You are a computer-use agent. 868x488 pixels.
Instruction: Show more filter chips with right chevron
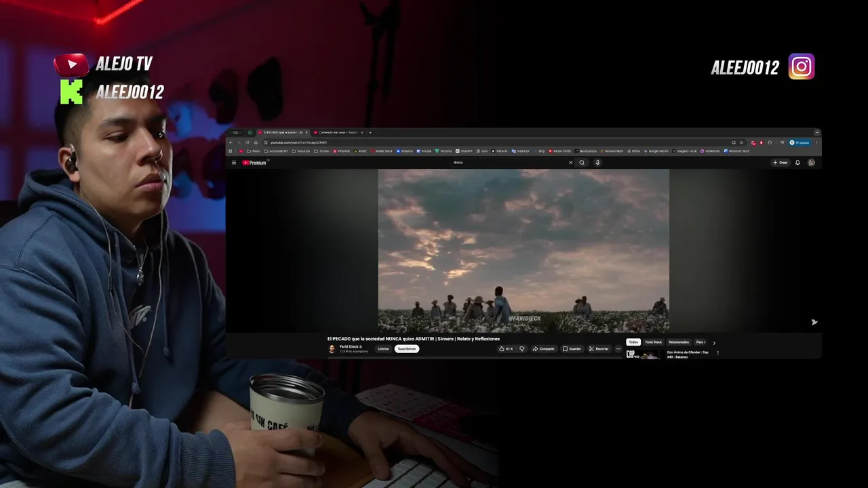pos(714,343)
